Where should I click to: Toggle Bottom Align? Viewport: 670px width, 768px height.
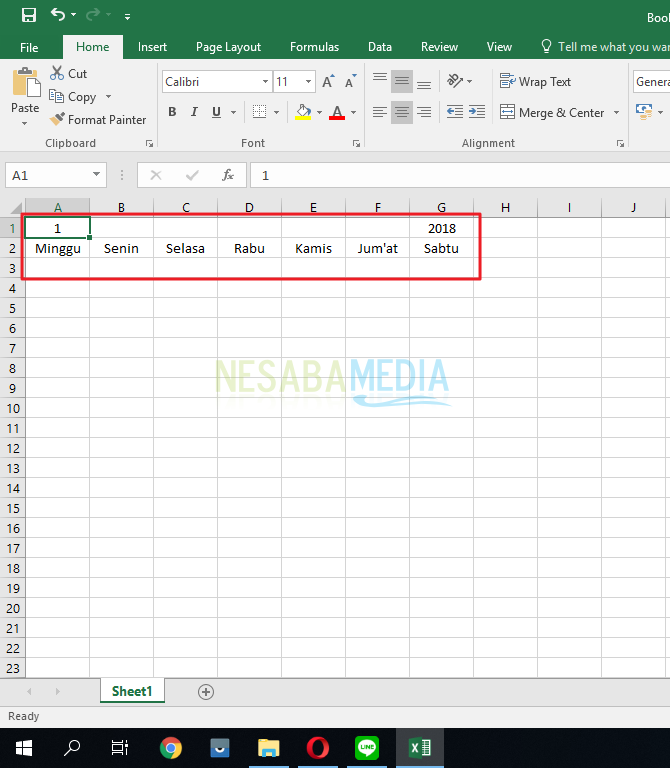(x=424, y=81)
